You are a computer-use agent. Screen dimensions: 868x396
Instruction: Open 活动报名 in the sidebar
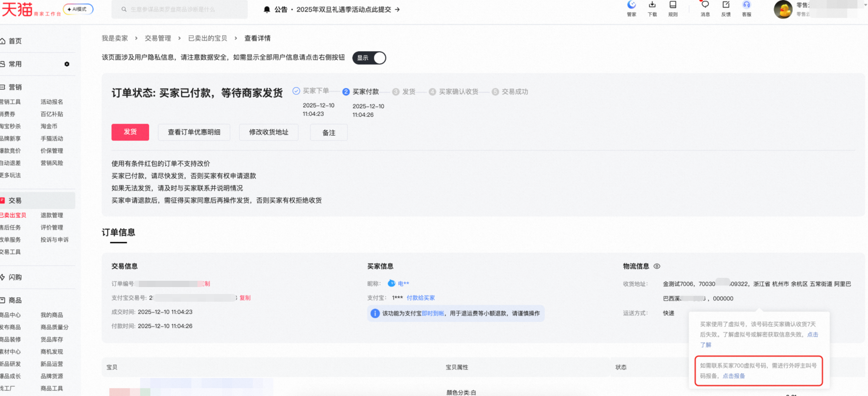tap(52, 102)
